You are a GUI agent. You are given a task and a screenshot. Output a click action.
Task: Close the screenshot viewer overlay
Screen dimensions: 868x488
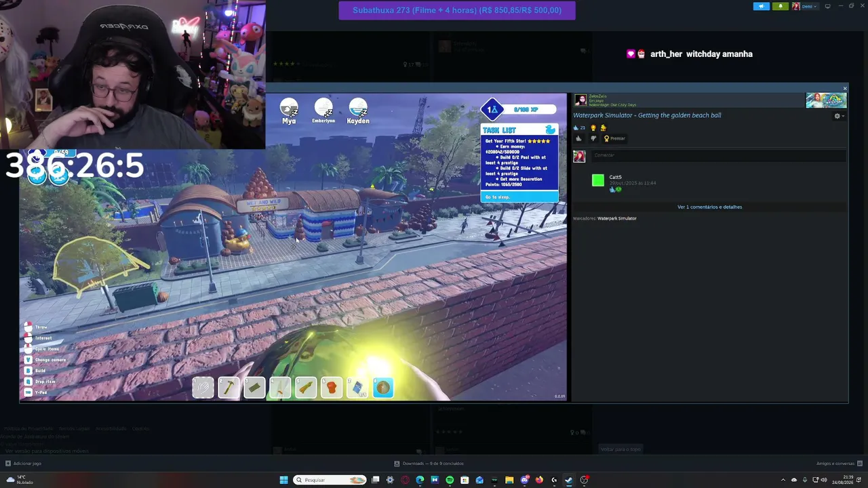pyautogui.click(x=845, y=88)
